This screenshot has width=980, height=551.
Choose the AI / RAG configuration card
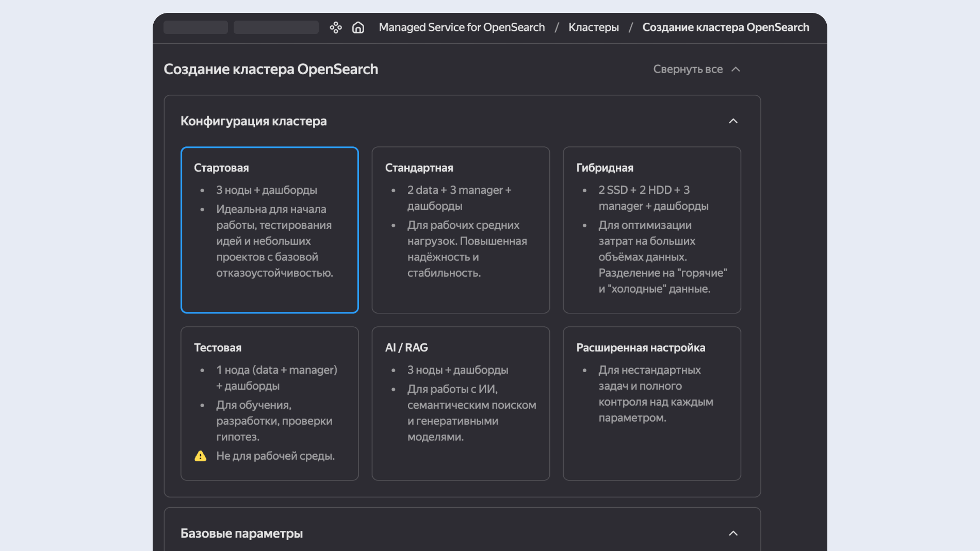[x=461, y=404]
